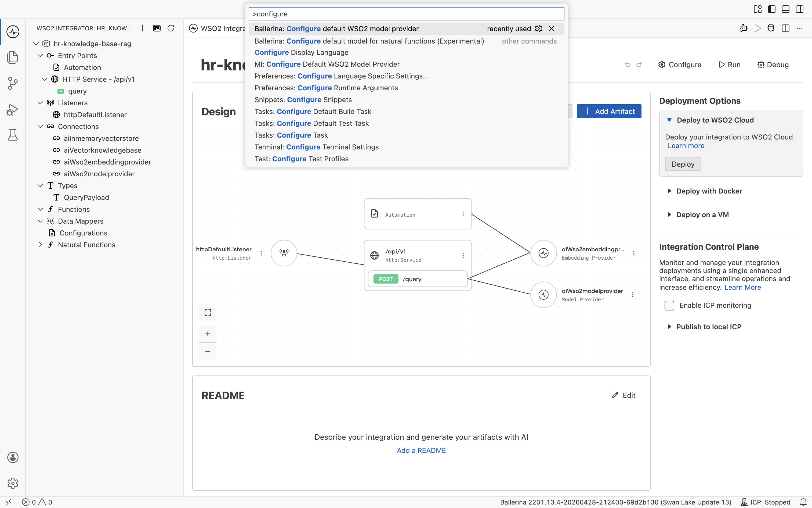
Task: Toggle the bottom panel icon
Action: coord(785,9)
